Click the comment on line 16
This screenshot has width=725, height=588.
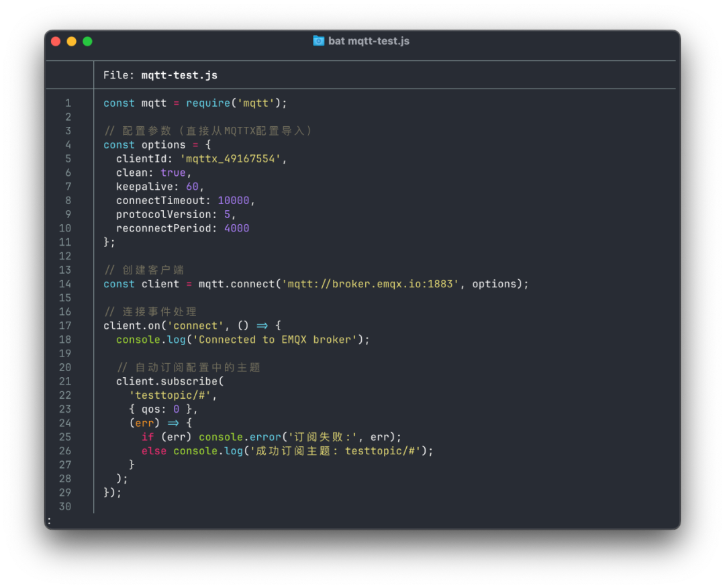click(150, 311)
